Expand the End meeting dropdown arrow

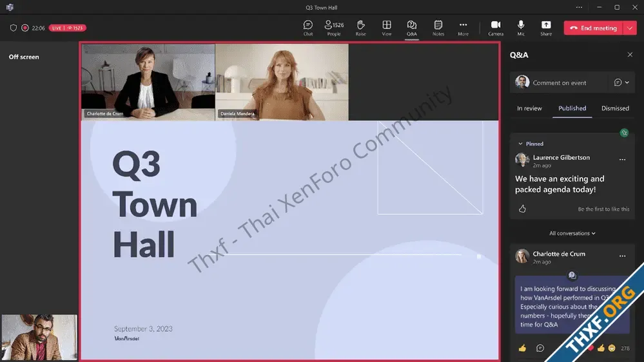630,28
